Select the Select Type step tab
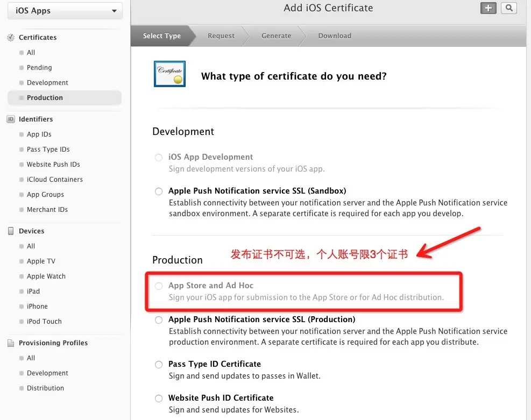The image size is (531, 420). point(162,36)
